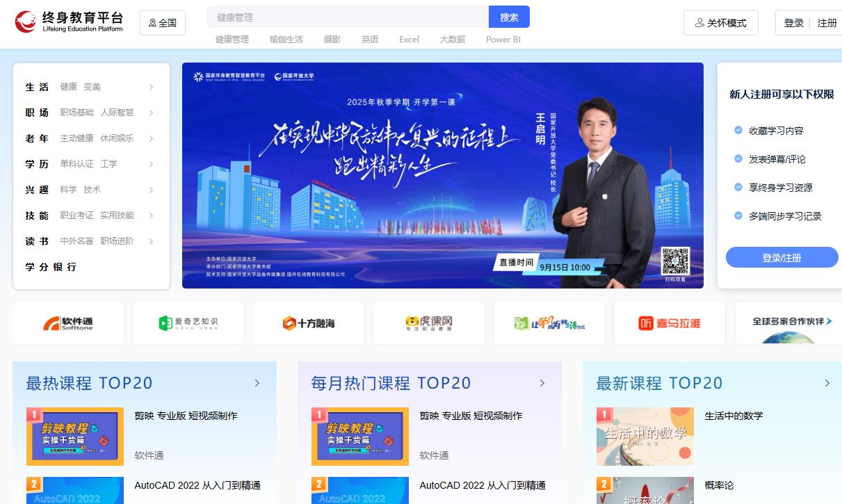Viewport: 842px width, 504px height.
Task: Open the 生活中的数学 course thumbnail
Action: point(645,436)
